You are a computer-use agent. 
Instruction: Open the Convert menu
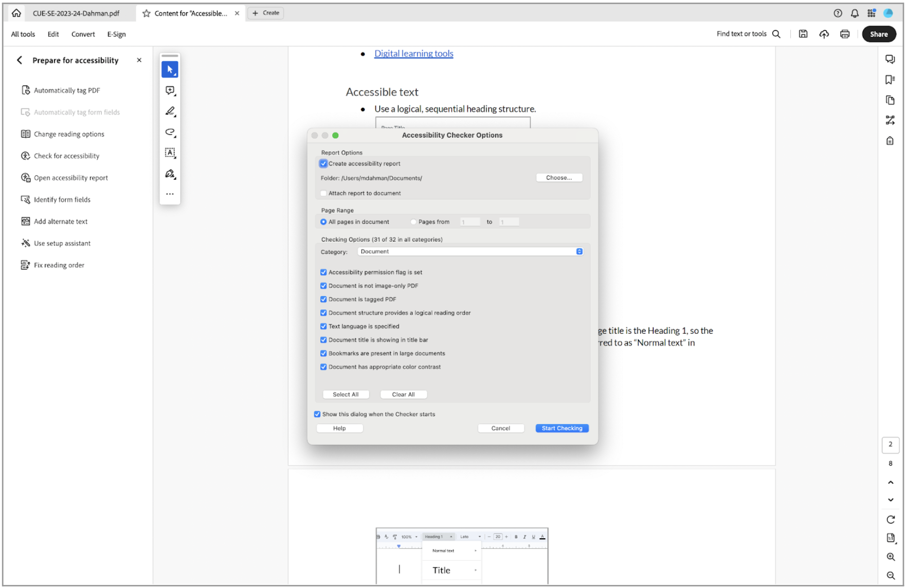[x=83, y=34]
